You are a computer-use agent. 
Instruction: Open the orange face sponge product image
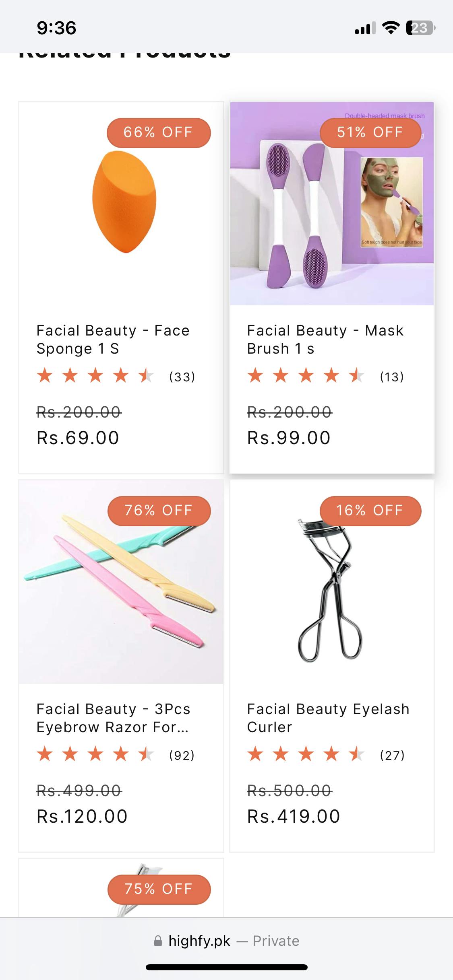124,202
